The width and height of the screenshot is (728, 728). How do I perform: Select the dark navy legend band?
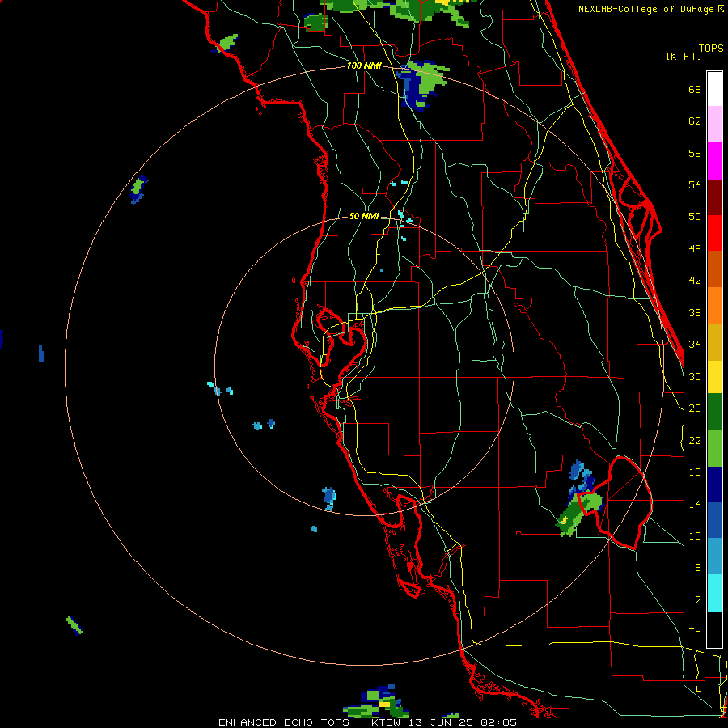point(714,485)
